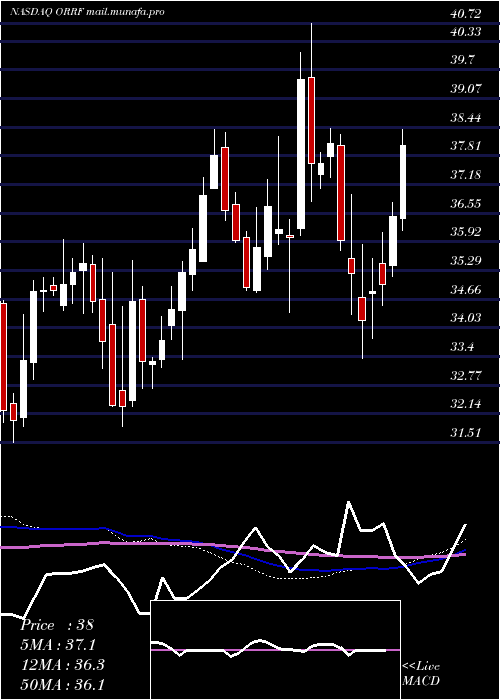Click the 37.18 price axis label
The image size is (500, 700).
(466, 175)
